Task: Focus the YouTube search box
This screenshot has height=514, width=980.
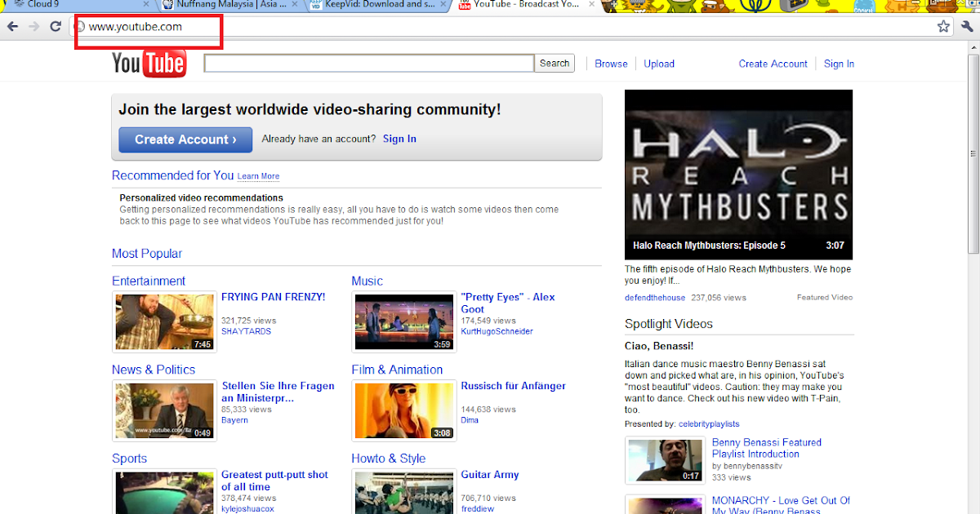Action: (x=369, y=64)
